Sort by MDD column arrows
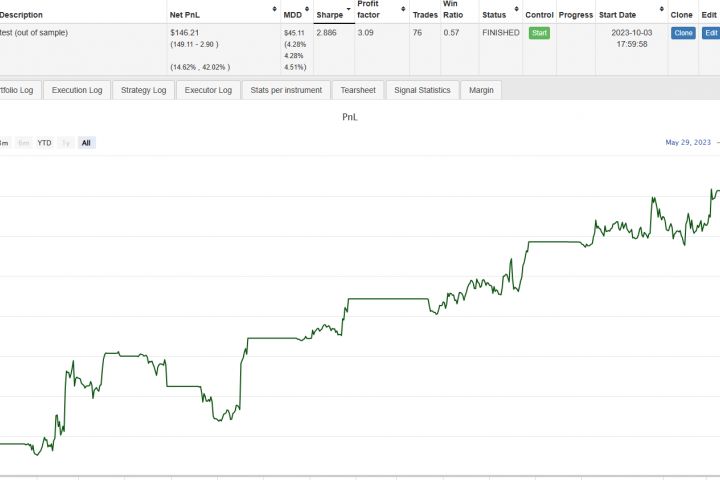720x480 pixels. point(307,9)
